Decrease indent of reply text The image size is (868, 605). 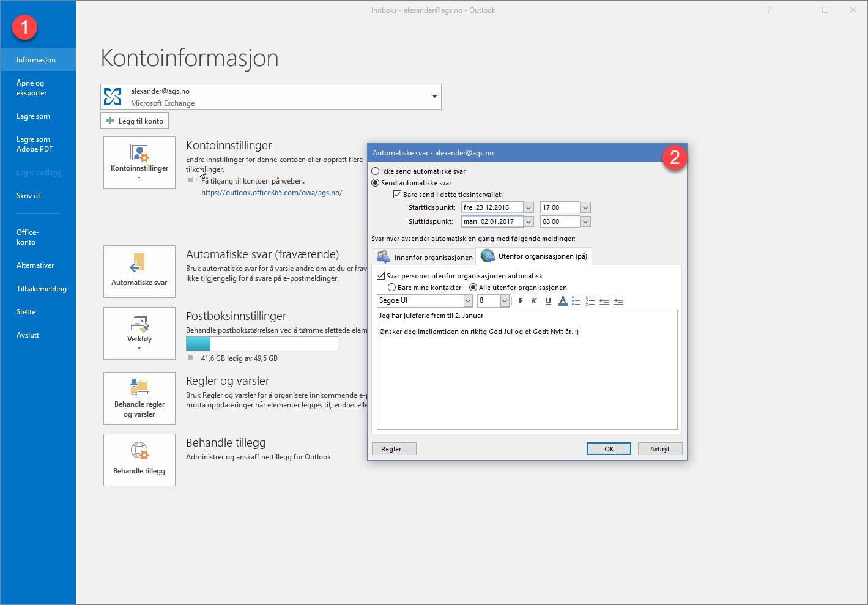pyautogui.click(x=604, y=300)
